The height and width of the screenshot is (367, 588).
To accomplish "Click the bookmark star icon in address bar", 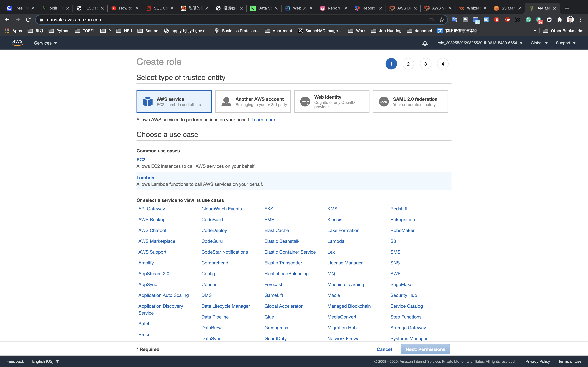I will (x=441, y=20).
